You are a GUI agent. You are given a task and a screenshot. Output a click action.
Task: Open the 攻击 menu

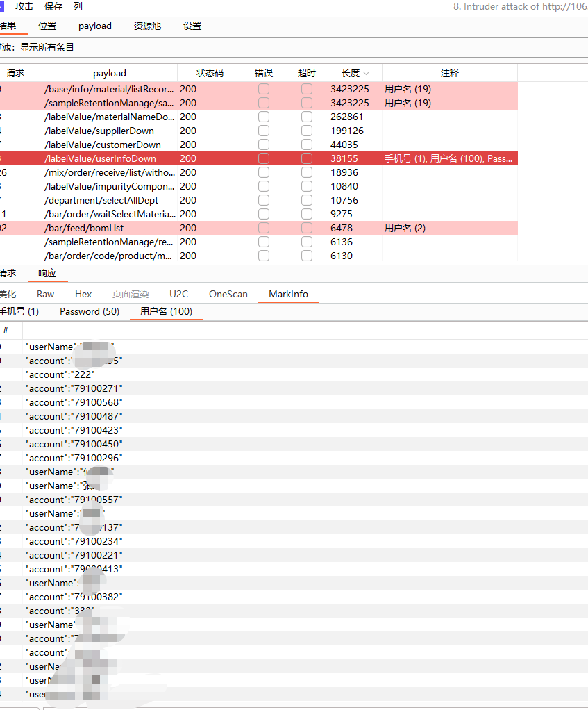point(24,6)
